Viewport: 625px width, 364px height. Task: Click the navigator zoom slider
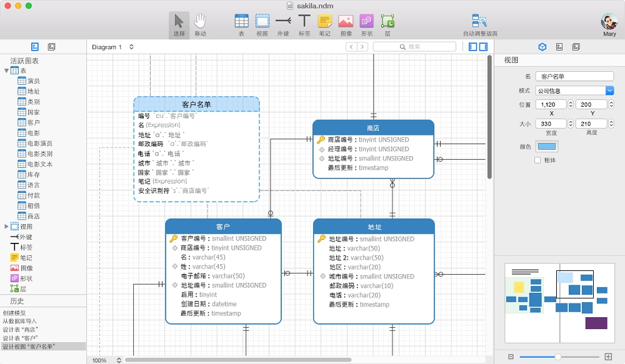tap(559, 357)
